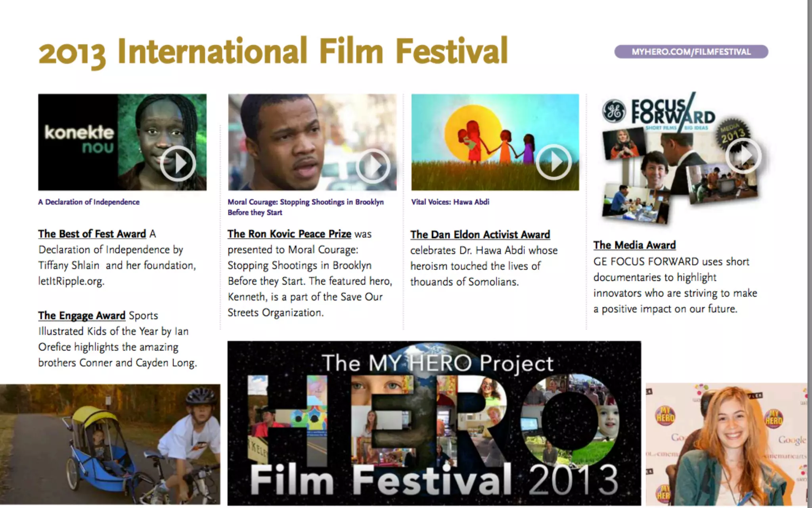Click the Media Award link
The height and width of the screenshot is (508, 812).
click(634, 245)
